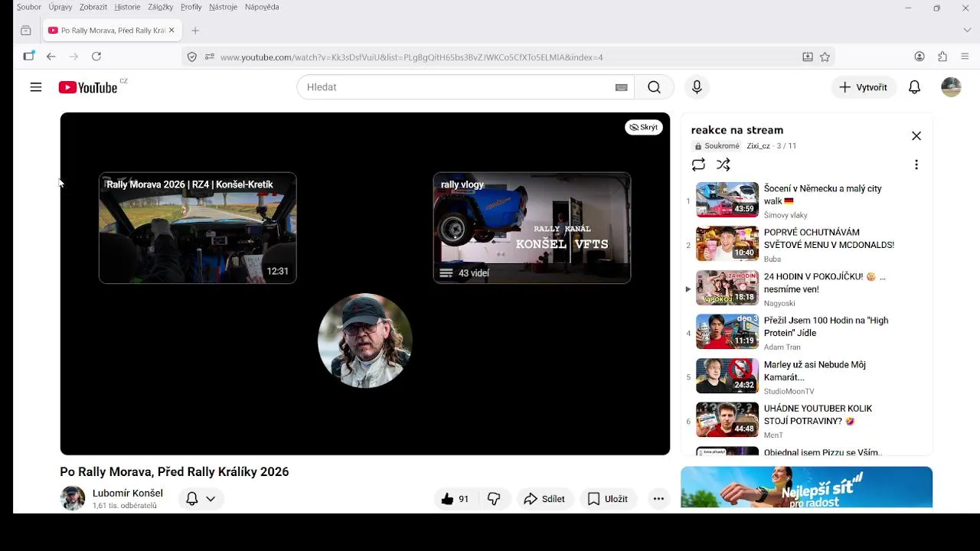
Task: Open Profily menu
Action: 191,7
